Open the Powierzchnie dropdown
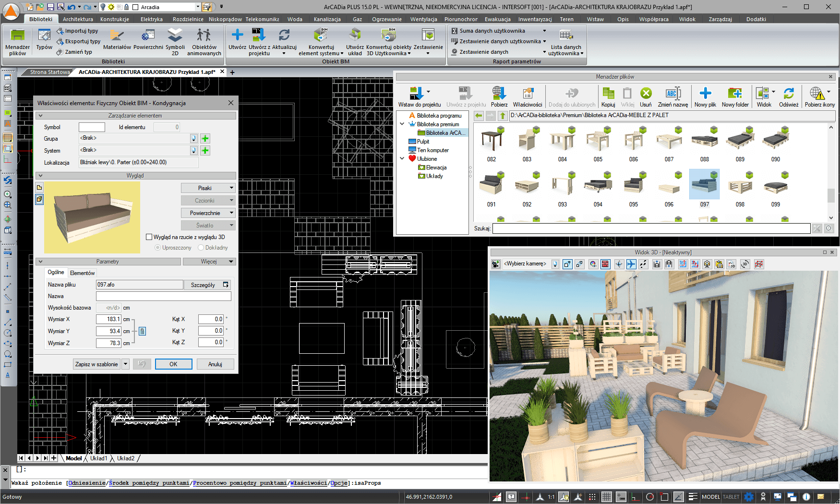The image size is (840, 504). [208, 213]
